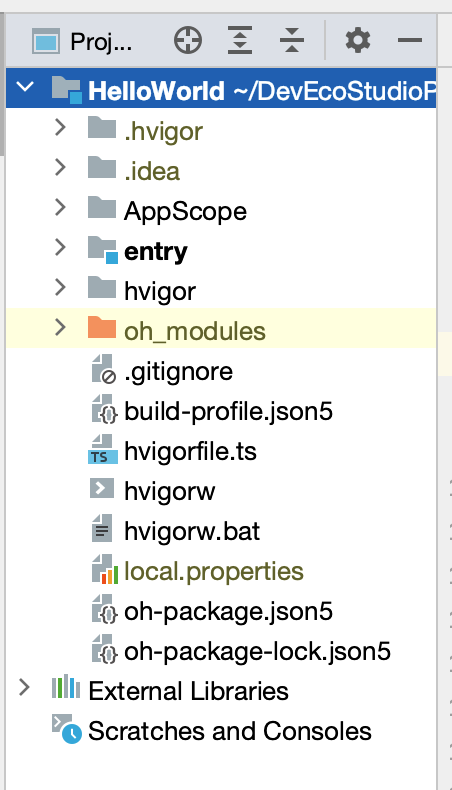Screen dimensions: 452x790
Task: Click the External Libraries bars icon
Action: coord(66,687)
